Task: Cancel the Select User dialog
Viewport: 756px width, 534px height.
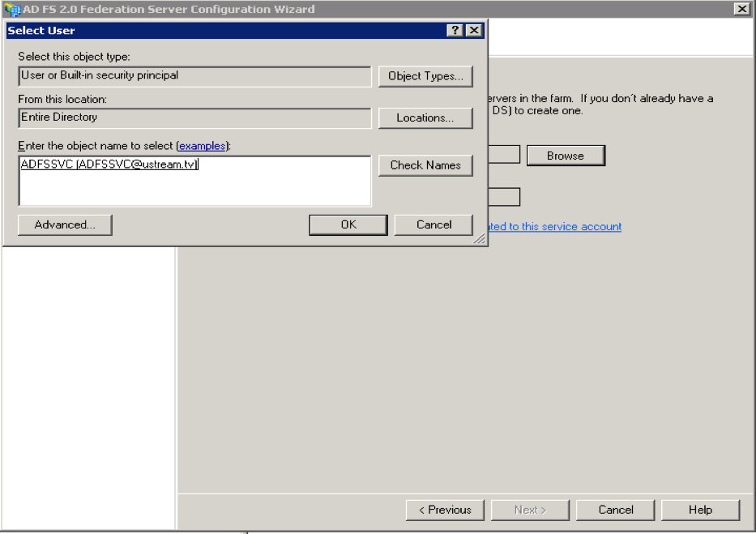Action: (x=434, y=225)
